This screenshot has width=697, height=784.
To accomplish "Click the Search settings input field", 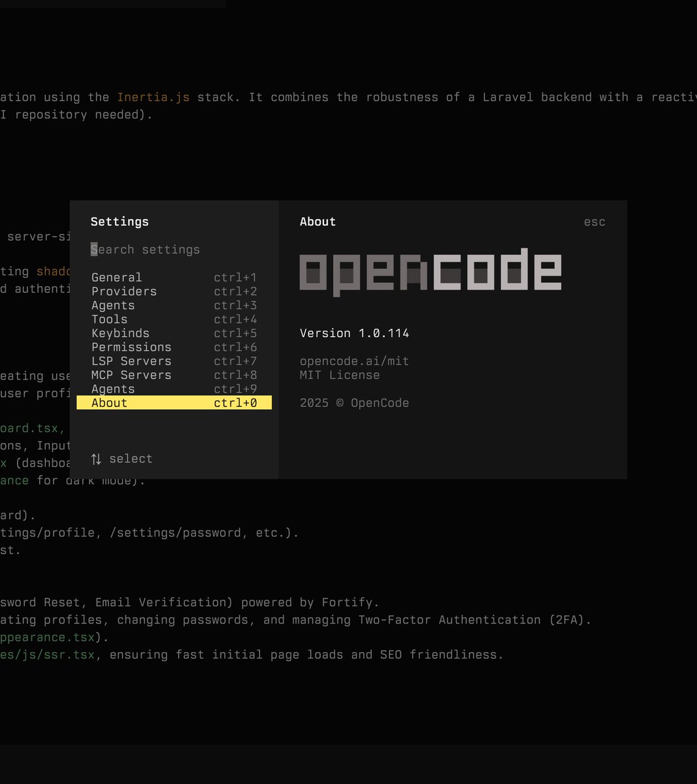I will tap(145, 250).
